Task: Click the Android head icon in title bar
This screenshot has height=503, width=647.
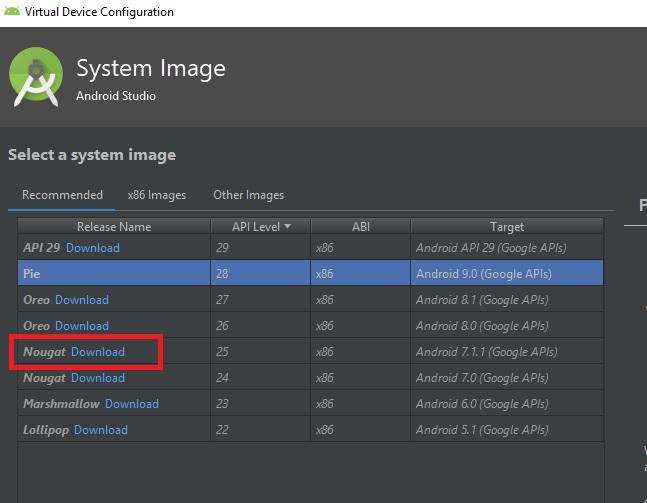Action: click(12, 11)
